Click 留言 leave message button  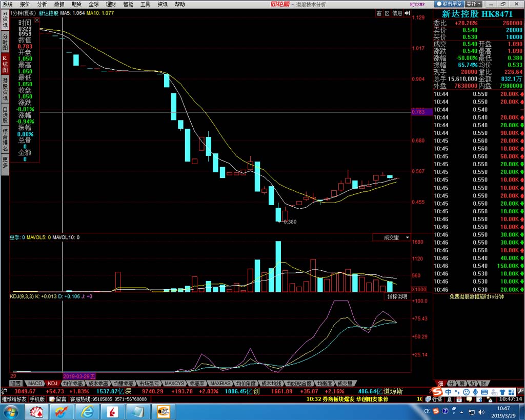point(57,399)
